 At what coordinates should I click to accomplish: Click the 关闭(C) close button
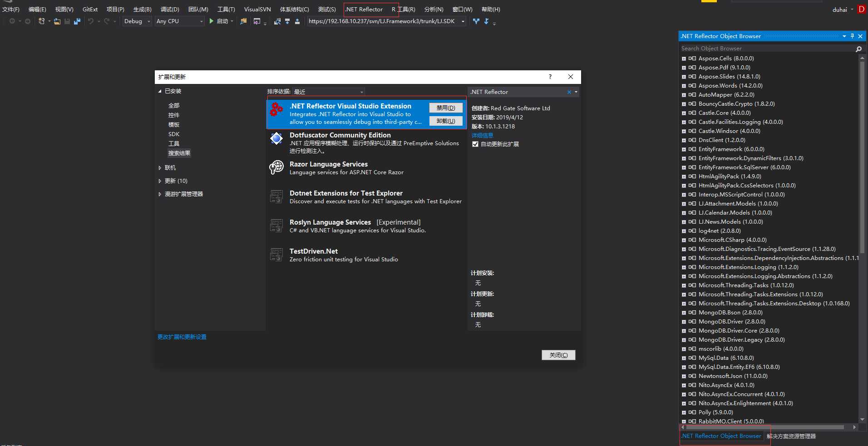(x=558, y=355)
